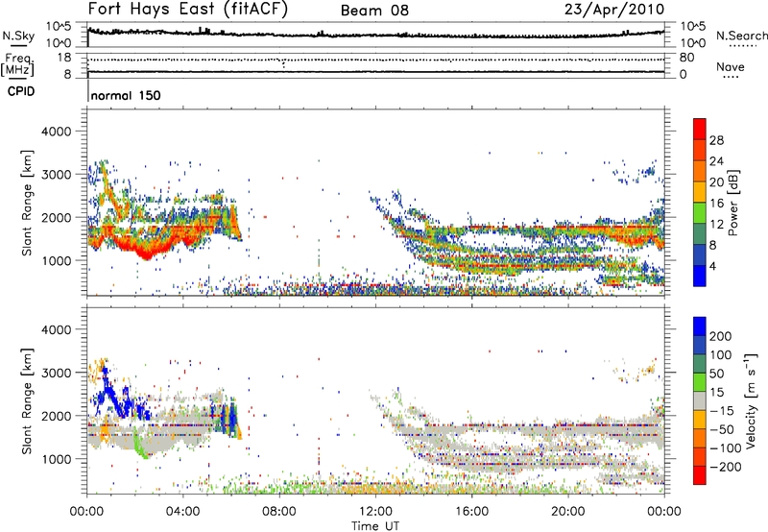Click Slant Range [km] label of power panel

28,203
